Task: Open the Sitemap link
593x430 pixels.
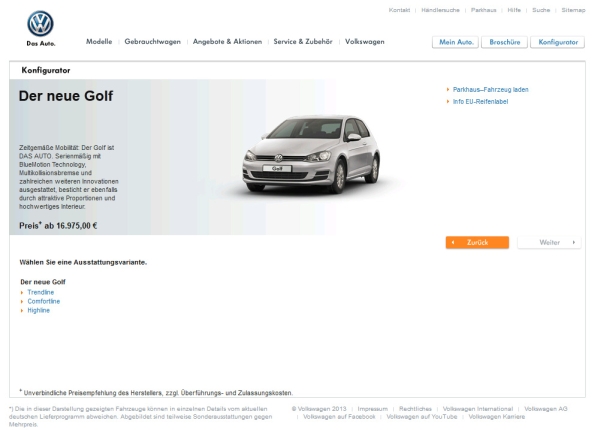Action: (573, 10)
